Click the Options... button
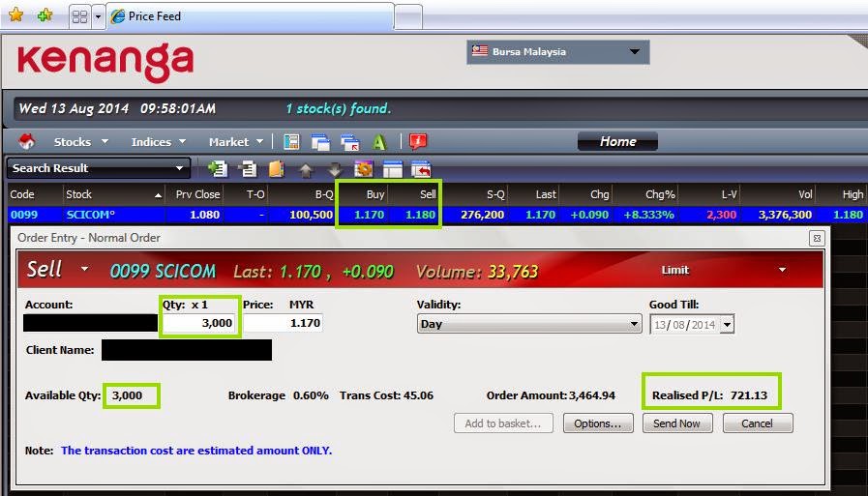The height and width of the screenshot is (496, 868). 598,423
